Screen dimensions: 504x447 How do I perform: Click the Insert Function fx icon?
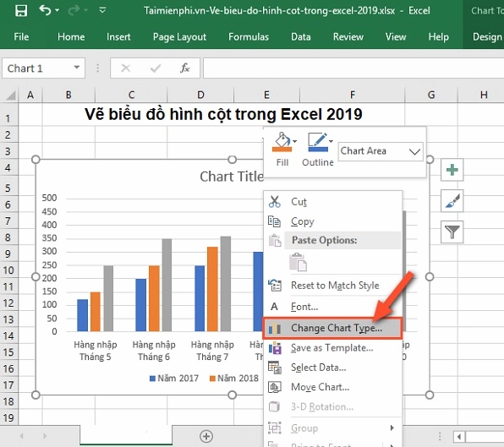click(185, 68)
